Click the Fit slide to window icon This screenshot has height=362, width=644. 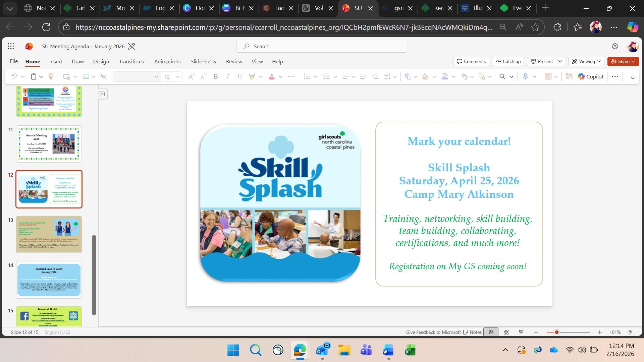630,332
